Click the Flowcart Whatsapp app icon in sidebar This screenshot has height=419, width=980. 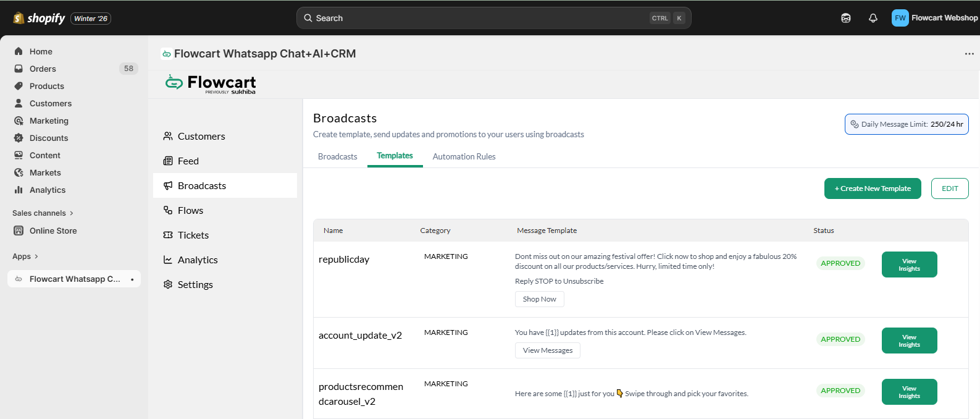click(19, 279)
